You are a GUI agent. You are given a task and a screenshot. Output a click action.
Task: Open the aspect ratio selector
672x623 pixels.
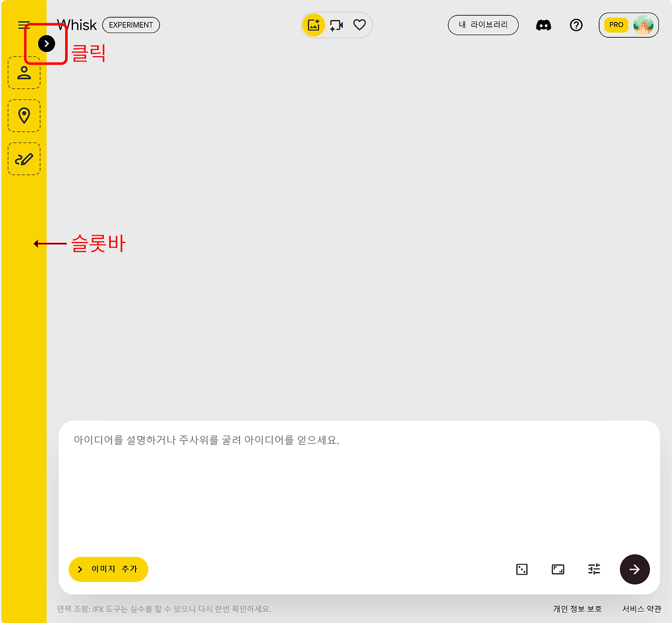pos(558,569)
